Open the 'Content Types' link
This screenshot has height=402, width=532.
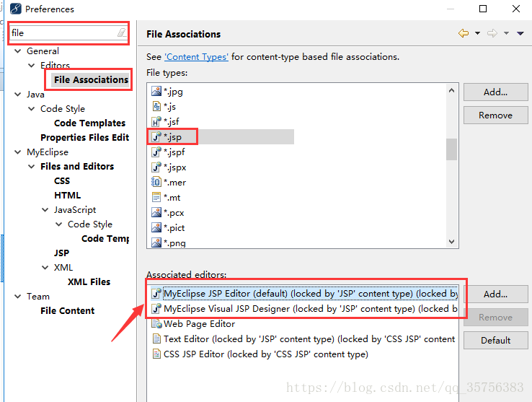[x=197, y=57]
